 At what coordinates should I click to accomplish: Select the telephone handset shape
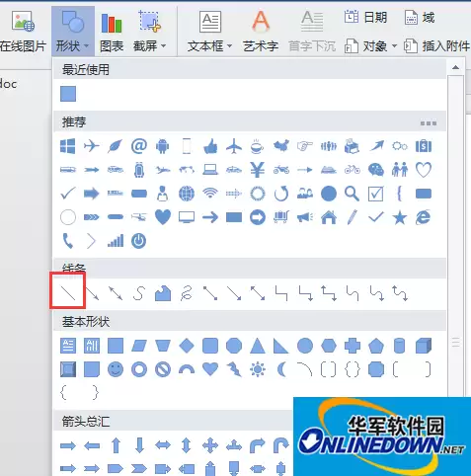pos(68,241)
